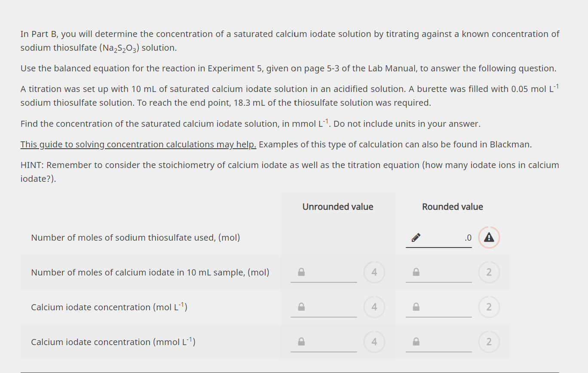Click the 2 badge in mmol L⁻¹ concentration row
Viewport: 588px width, 373px height.
point(489,342)
